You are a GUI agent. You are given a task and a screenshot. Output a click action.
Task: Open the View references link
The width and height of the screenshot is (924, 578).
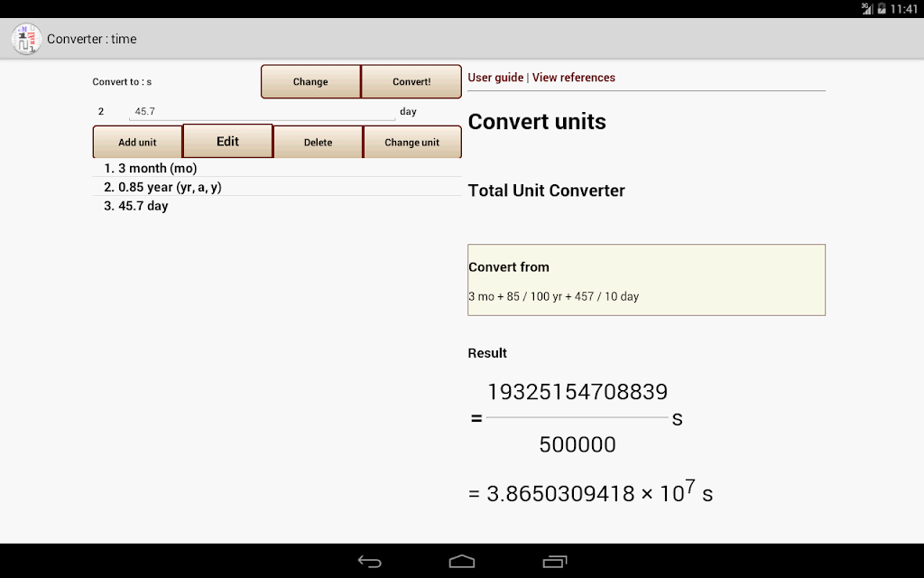point(573,78)
